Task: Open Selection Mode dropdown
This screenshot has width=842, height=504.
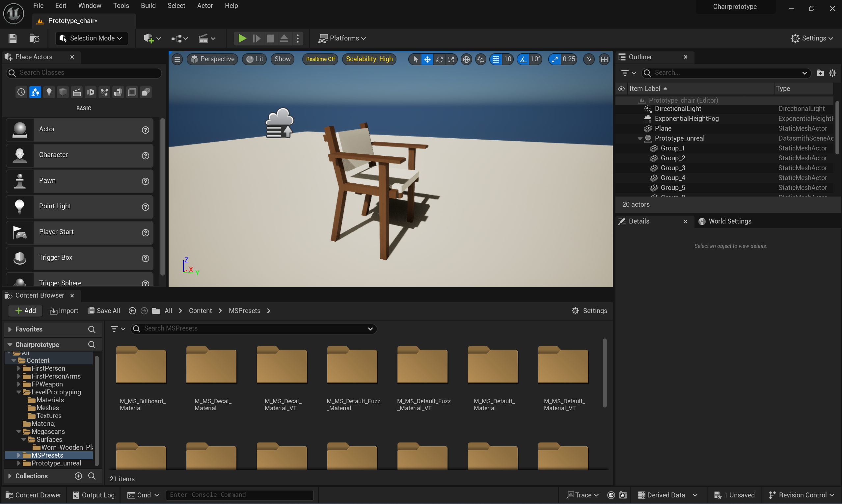Action: tap(91, 39)
